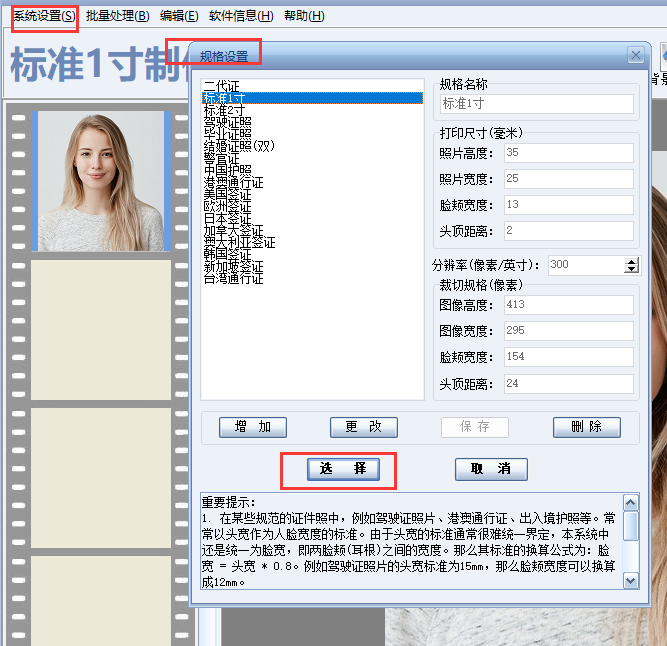Confirm with the 选择 button
This screenshot has width=667, height=646.
[343, 469]
